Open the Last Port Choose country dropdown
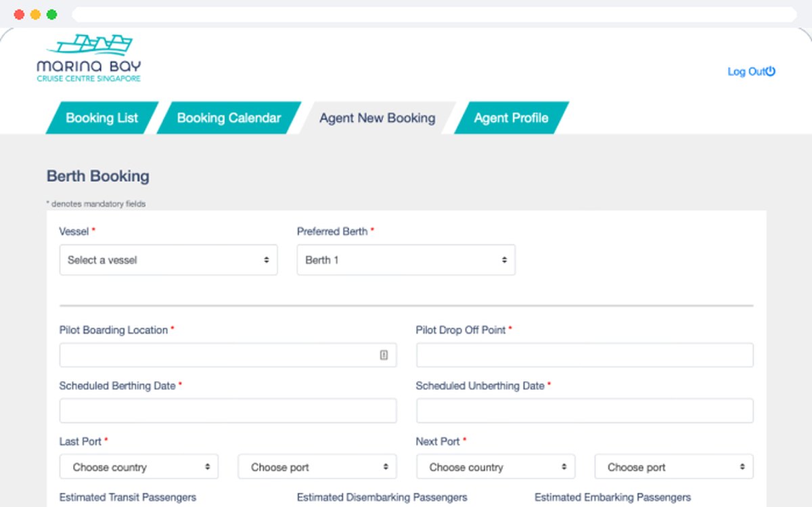The image size is (812, 507). click(x=139, y=467)
